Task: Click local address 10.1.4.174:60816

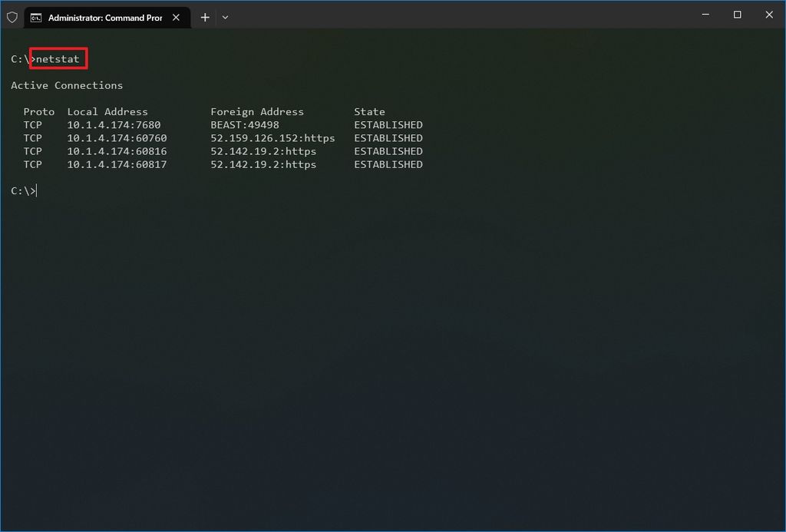Action: [x=117, y=151]
